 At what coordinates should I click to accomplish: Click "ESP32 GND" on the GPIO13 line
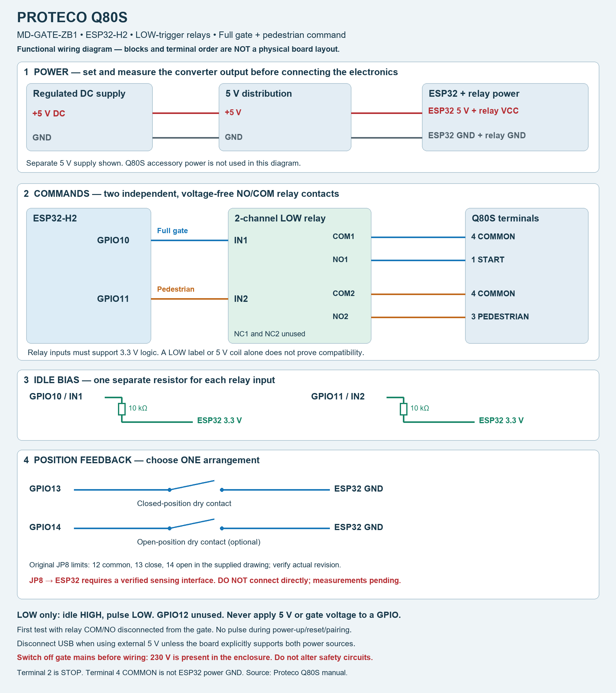(359, 489)
